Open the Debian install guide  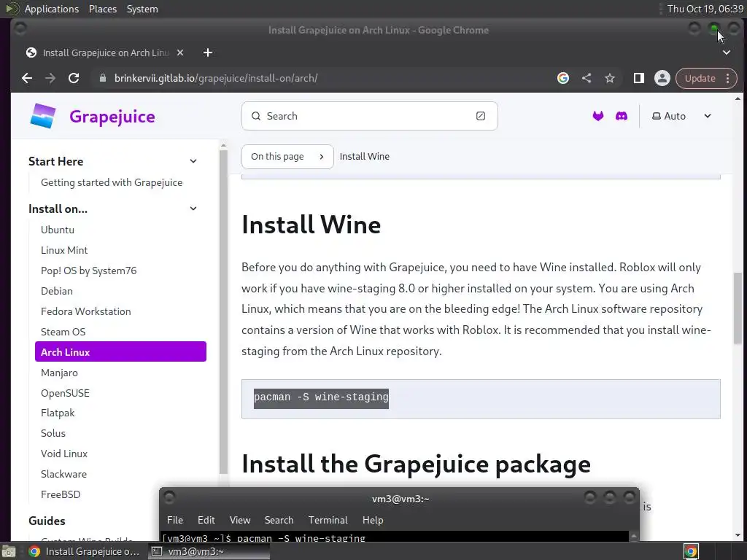[57, 291]
